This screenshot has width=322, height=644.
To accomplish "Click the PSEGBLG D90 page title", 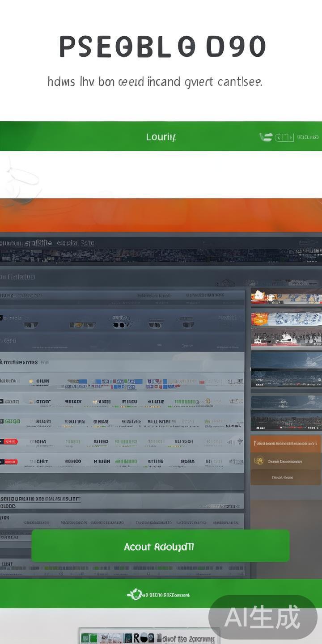I will [162, 47].
